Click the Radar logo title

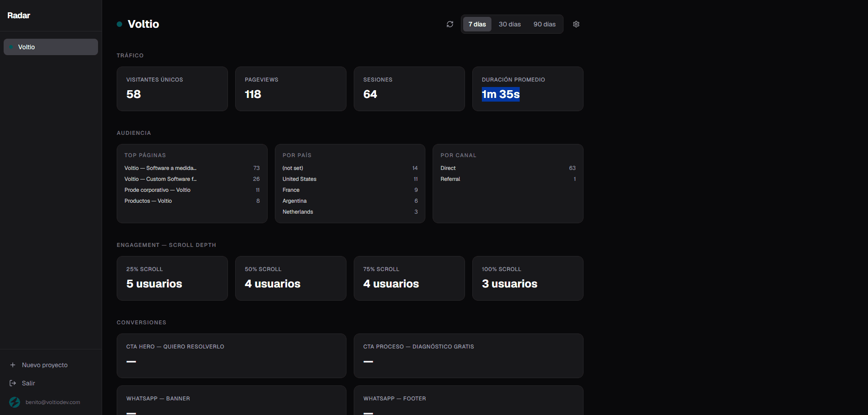coord(19,15)
